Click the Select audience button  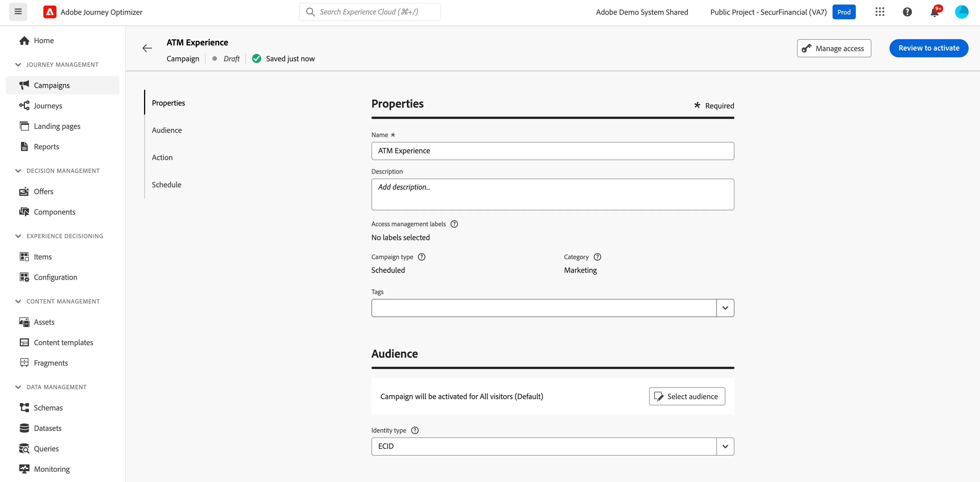coord(687,396)
